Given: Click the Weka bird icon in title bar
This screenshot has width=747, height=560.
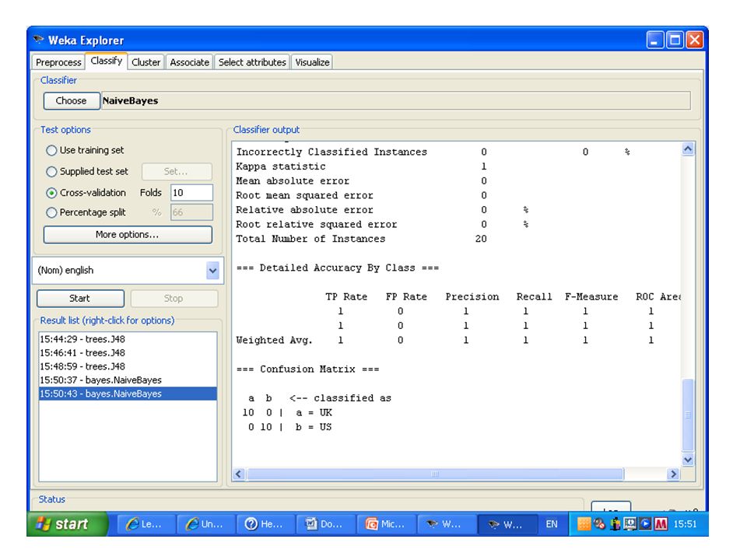Looking at the screenshot, I should (39, 40).
